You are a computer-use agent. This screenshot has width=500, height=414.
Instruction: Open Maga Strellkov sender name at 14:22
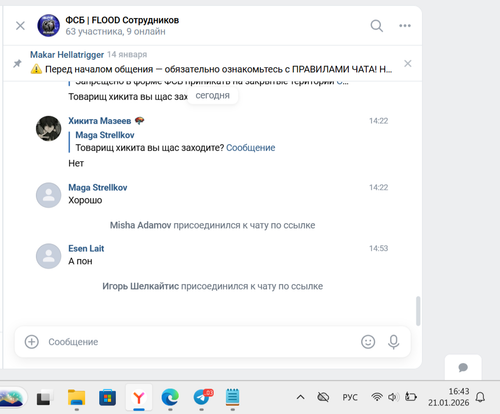[98, 187]
